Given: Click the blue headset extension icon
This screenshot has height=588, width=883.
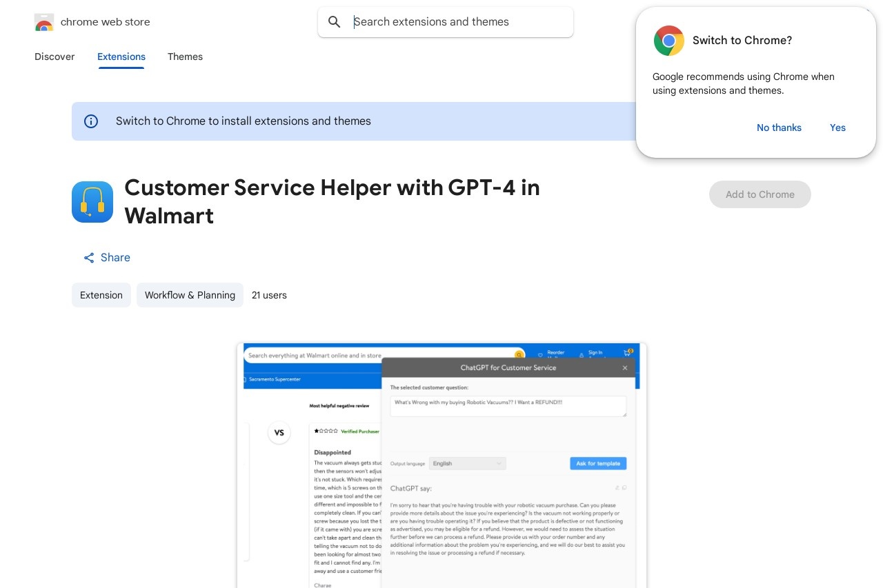Looking at the screenshot, I should pos(92,202).
